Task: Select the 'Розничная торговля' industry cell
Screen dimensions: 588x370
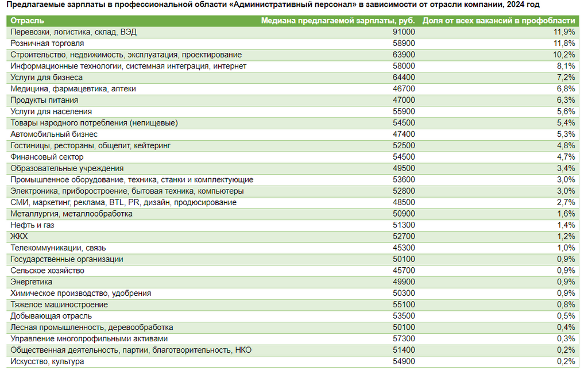Action: tap(47, 44)
